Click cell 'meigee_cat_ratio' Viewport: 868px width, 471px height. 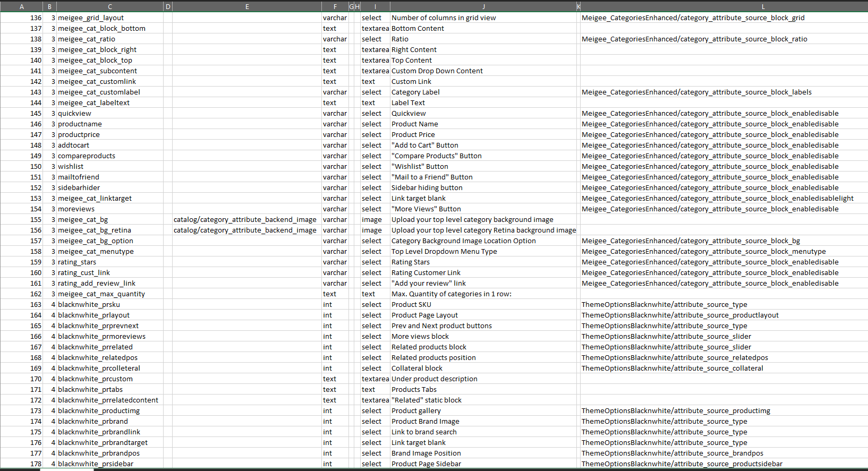pos(109,39)
